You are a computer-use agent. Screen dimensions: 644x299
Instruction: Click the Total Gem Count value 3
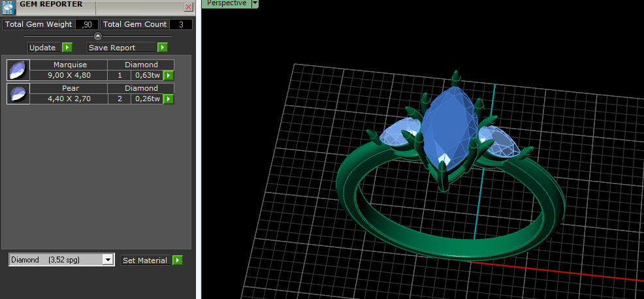pyautogui.click(x=181, y=25)
